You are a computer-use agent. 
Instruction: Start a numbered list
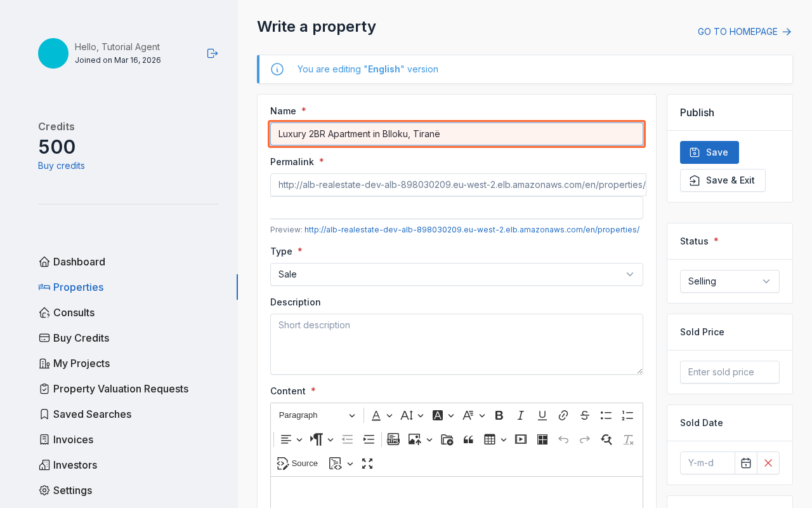pos(627,415)
